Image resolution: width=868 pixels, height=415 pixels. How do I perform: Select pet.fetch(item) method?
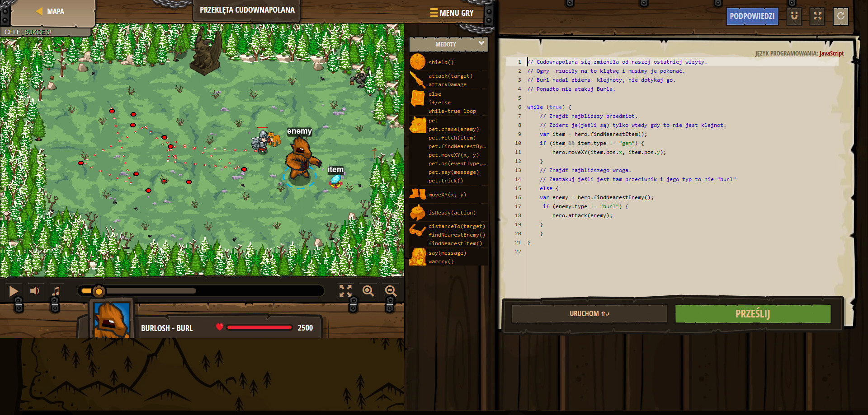pos(452,138)
